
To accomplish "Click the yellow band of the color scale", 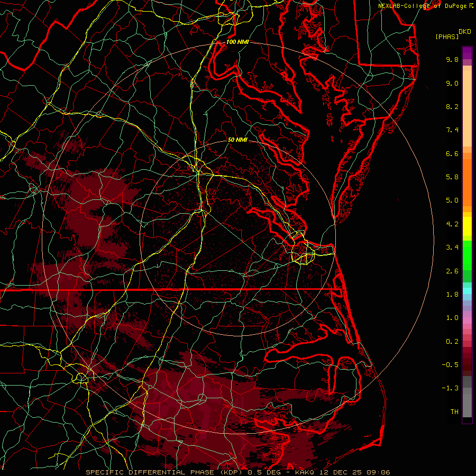I will [467, 226].
